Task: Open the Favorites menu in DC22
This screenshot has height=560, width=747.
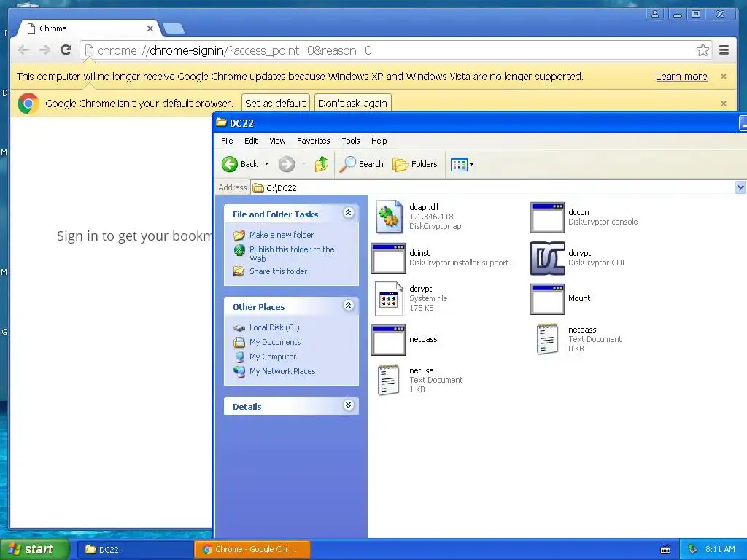Action: (314, 141)
